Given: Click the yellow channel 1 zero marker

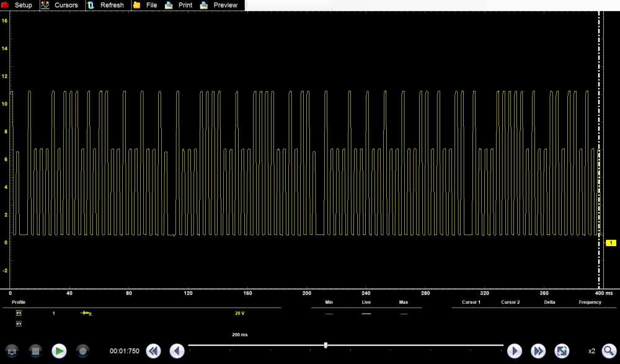Looking at the screenshot, I should pyautogui.click(x=610, y=243).
